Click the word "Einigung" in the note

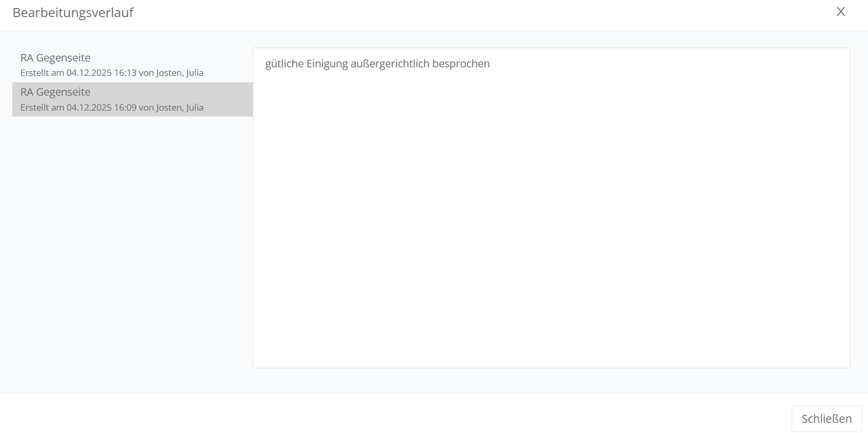[x=327, y=64]
